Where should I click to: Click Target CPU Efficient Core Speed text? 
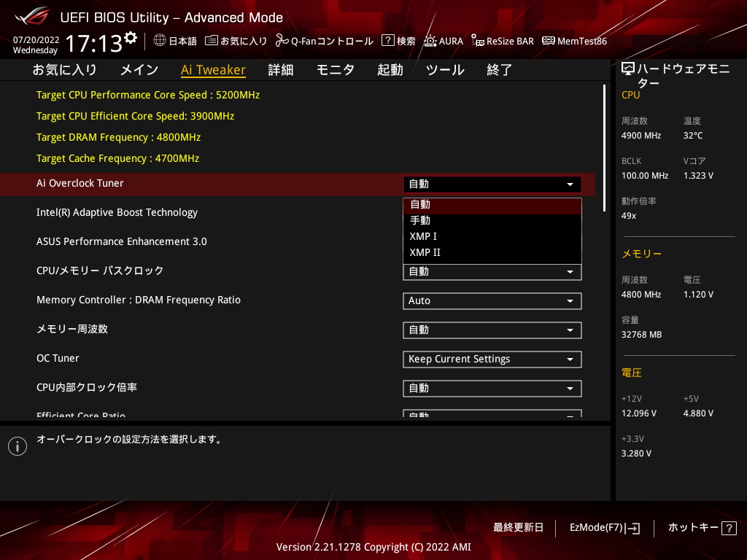coord(135,116)
